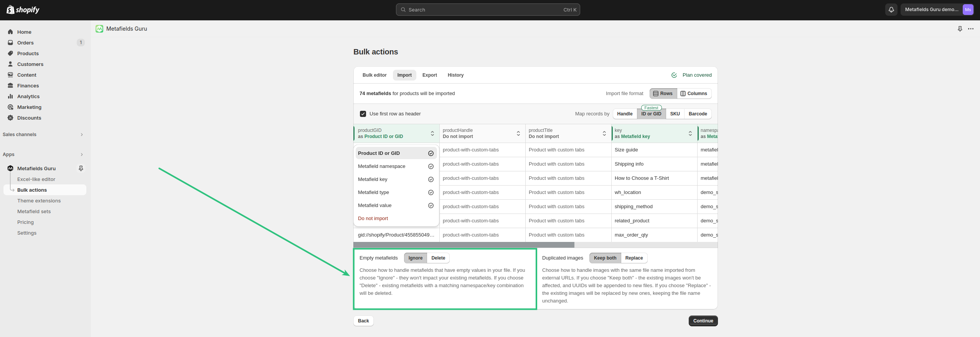The height and width of the screenshot is (337, 980).
Task: Open productGID column mapping dropdown
Action: [x=396, y=133]
